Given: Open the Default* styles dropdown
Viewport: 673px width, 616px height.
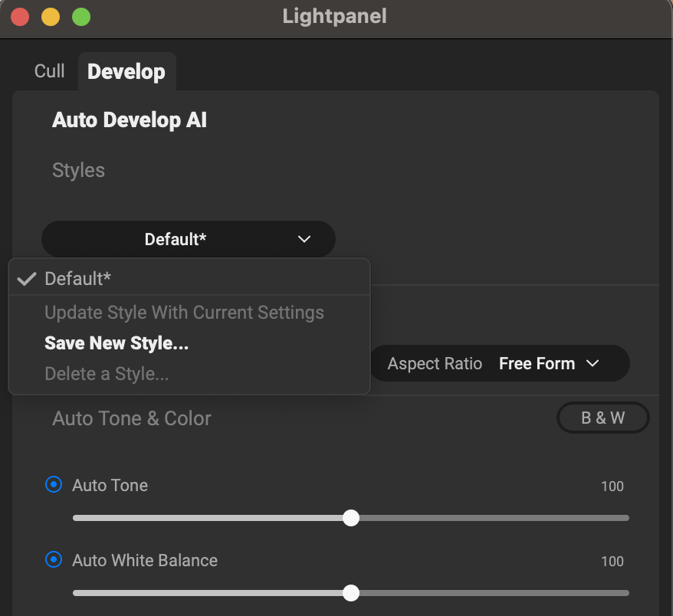Looking at the screenshot, I should click(188, 239).
